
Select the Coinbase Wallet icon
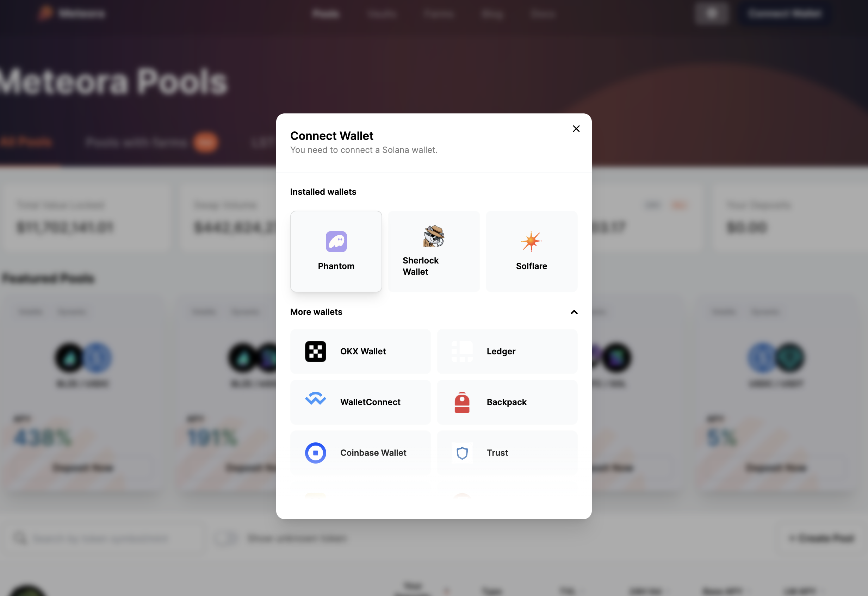click(x=315, y=452)
